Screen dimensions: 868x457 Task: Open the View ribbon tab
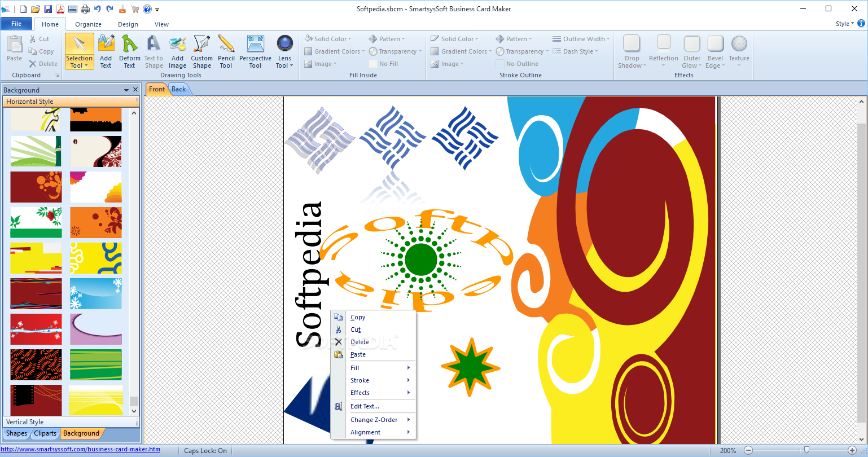pyautogui.click(x=162, y=24)
